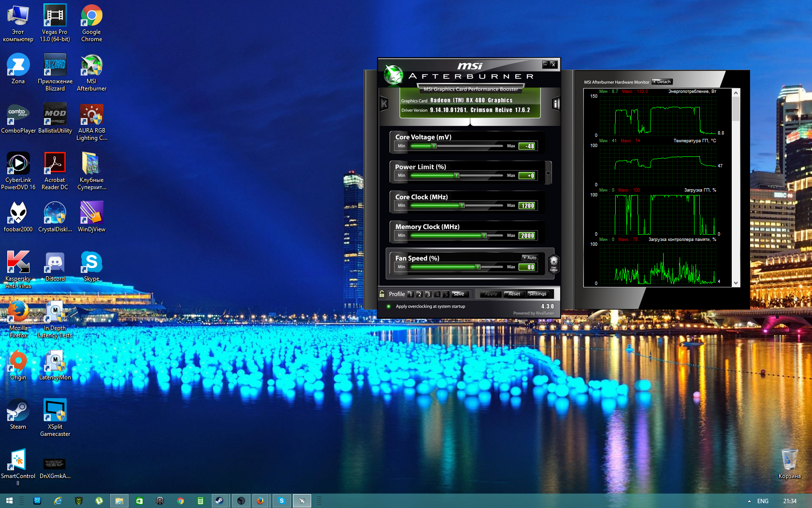
Task: Select the Blizzard app desktop icon
Action: pos(55,73)
